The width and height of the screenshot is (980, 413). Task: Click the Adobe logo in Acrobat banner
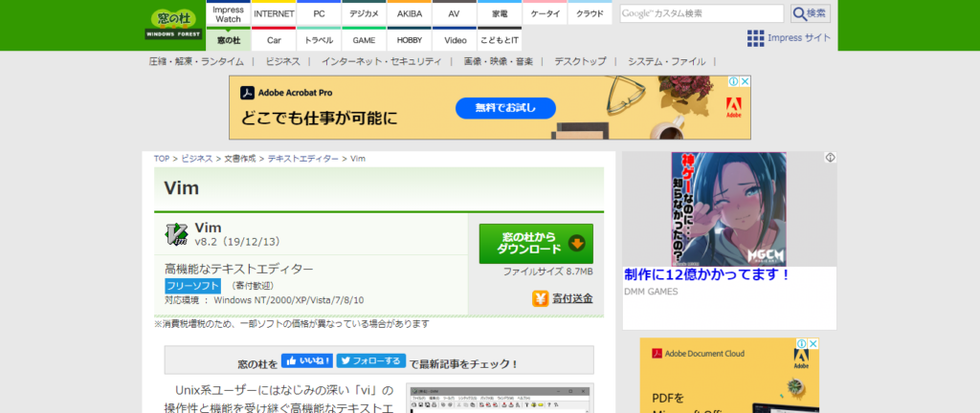click(x=734, y=107)
